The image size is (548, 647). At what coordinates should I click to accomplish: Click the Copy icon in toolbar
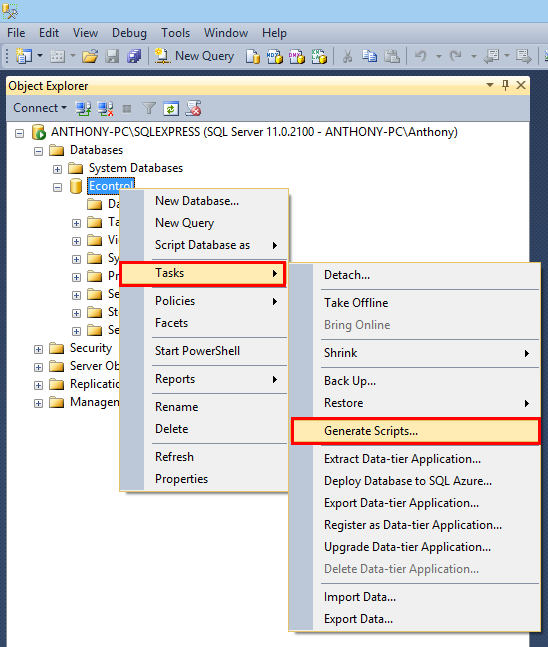[369, 56]
